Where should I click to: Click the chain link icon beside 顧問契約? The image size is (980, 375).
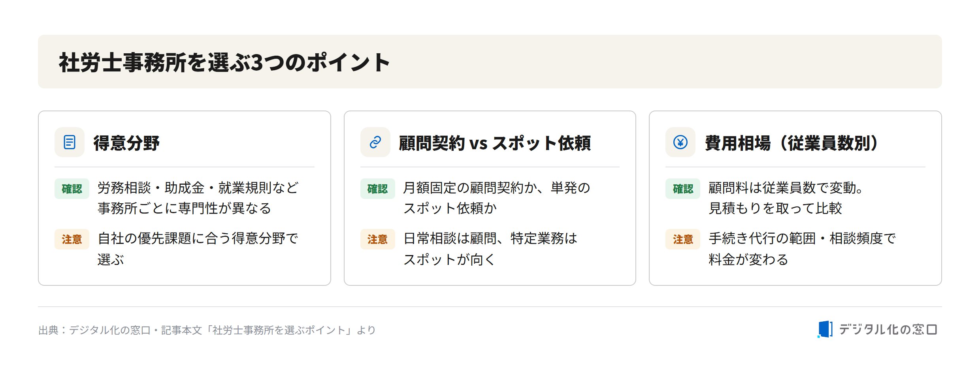click(x=375, y=142)
